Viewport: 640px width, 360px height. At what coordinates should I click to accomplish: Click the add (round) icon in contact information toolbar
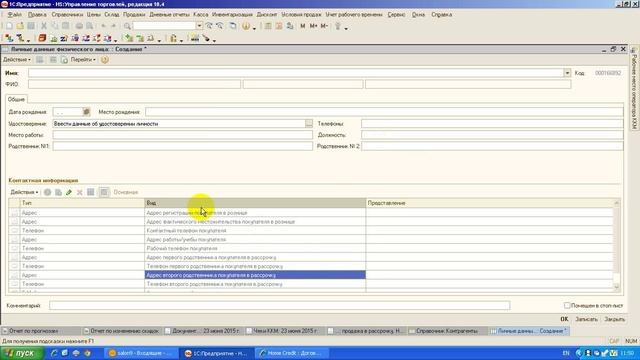point(47,192)
